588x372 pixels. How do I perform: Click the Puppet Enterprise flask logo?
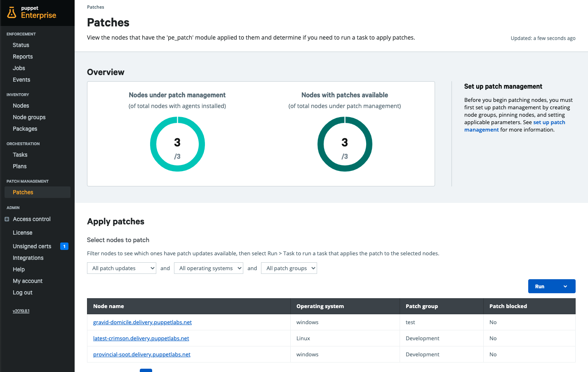12,13
